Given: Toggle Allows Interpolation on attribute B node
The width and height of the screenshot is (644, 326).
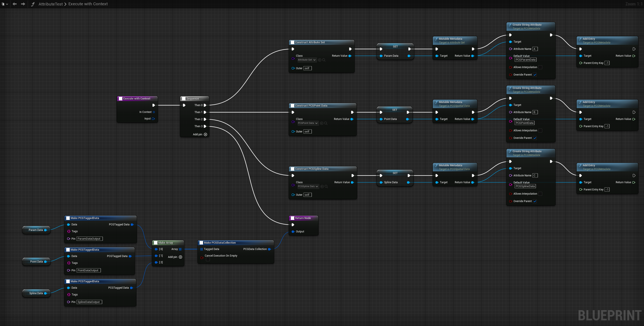Looking at the screenshot, I should (541, 130).
